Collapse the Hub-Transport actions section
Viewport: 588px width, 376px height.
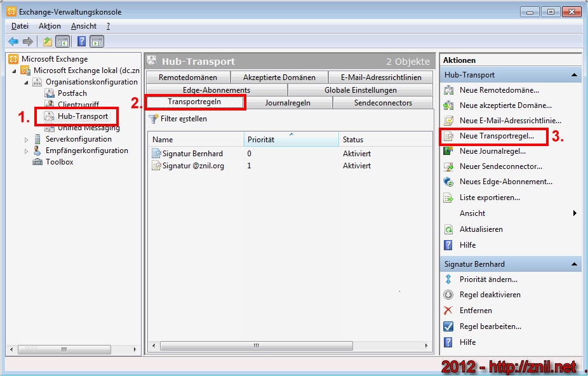574,75
